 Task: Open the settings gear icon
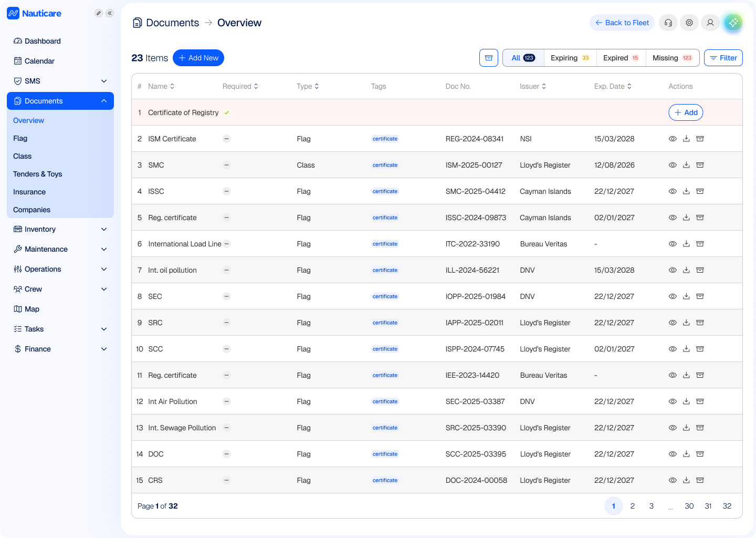(x=689, y=23)
